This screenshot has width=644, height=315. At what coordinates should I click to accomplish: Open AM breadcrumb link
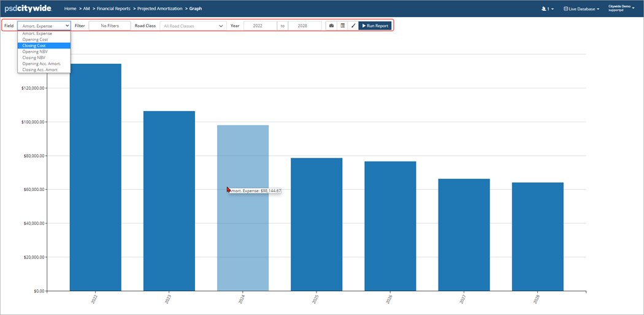click(86, 8)
